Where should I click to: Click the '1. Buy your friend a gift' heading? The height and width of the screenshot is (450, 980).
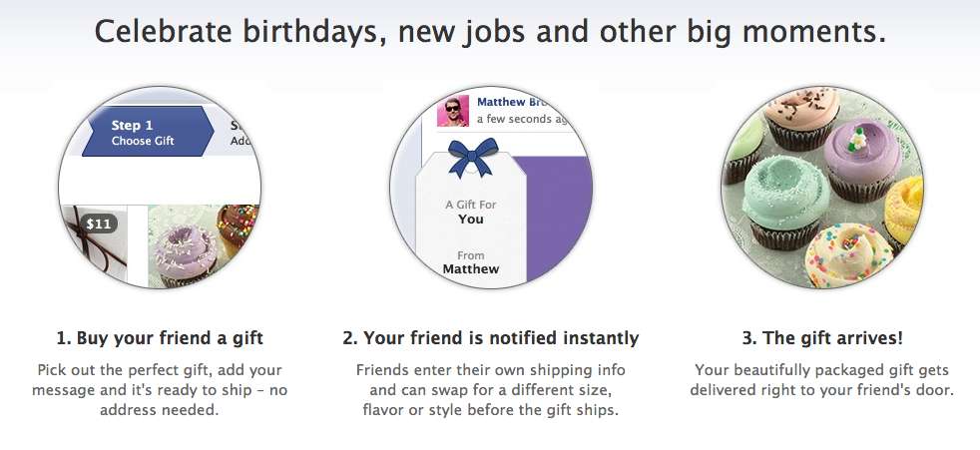(x=160, y=338)
